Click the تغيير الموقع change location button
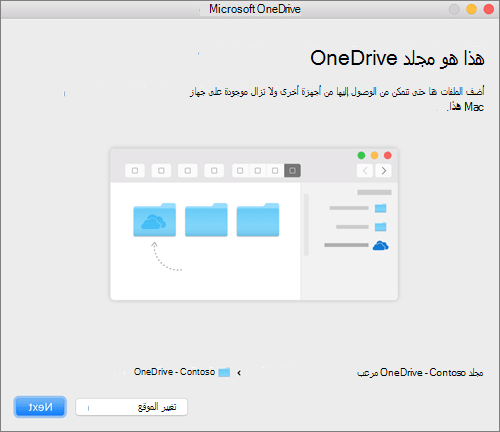500x432 pixels. [132, 407]
